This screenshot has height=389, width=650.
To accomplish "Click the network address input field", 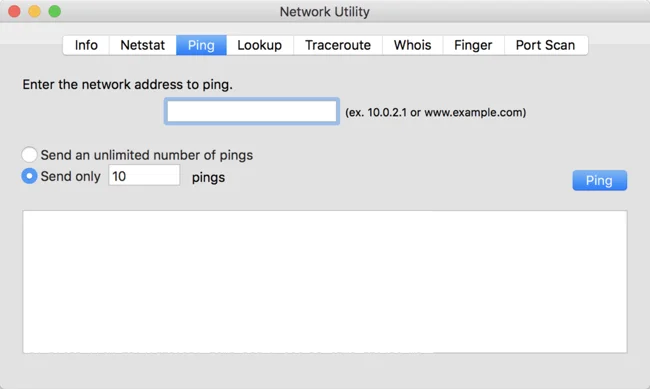I will (x=252, y=111).
